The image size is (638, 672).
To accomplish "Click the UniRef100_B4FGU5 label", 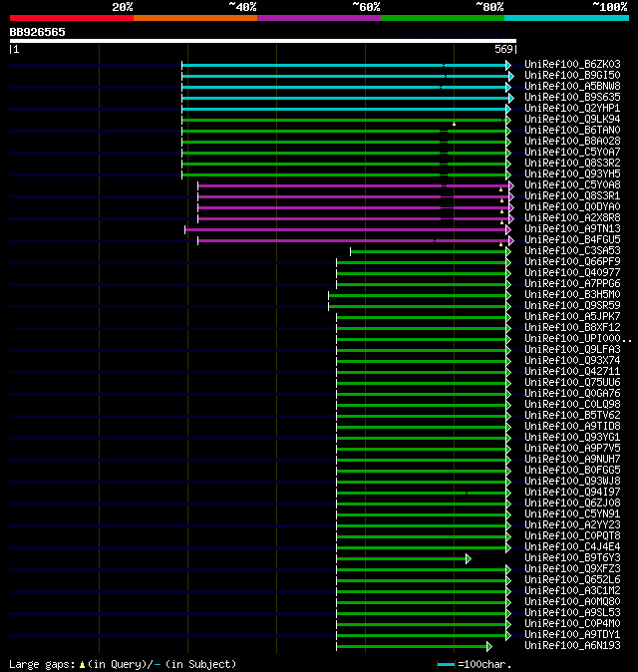I will coord(572,240).
